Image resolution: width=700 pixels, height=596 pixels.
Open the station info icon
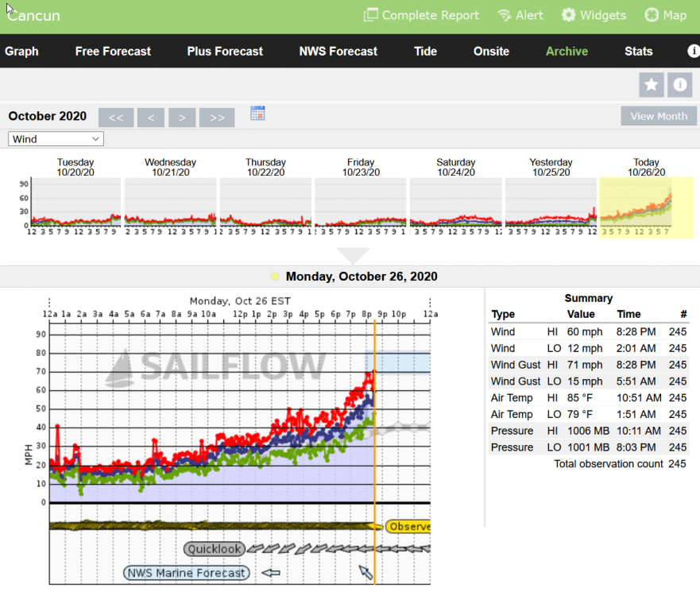680,84
